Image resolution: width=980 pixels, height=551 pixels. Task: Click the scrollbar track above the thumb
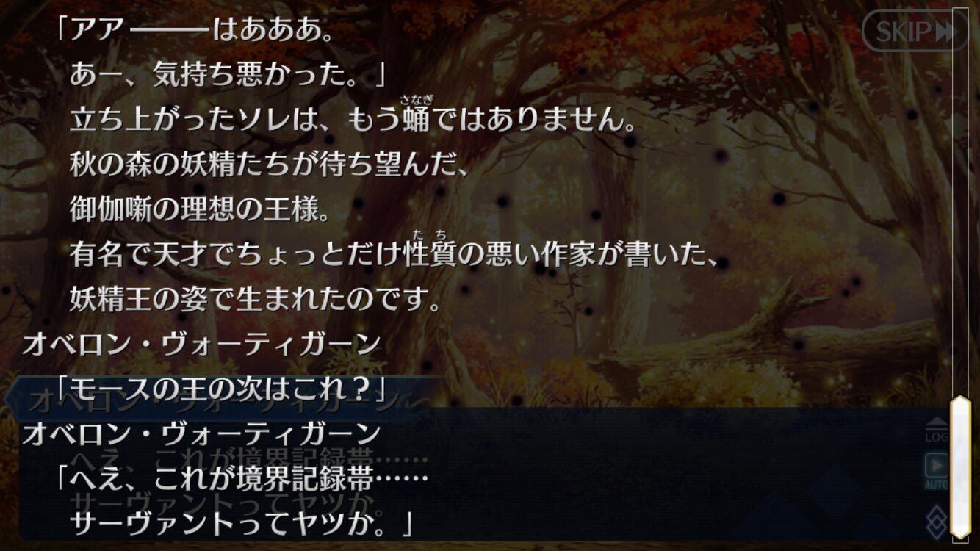(961, 202)
